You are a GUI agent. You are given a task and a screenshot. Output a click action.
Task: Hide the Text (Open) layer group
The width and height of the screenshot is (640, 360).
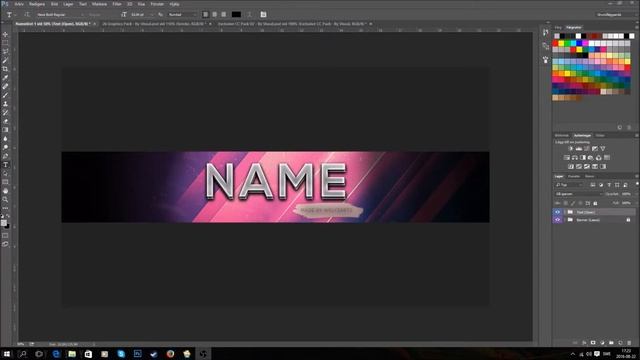pos(558,212)
